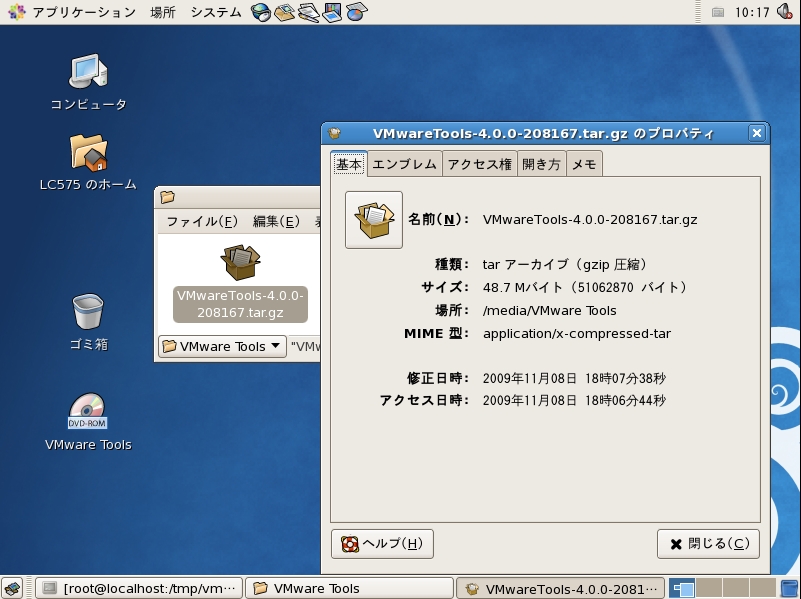Expand the VMware Tools location dropdown
This screenshot has width=801, height=599.
click(x=222, y=347)
